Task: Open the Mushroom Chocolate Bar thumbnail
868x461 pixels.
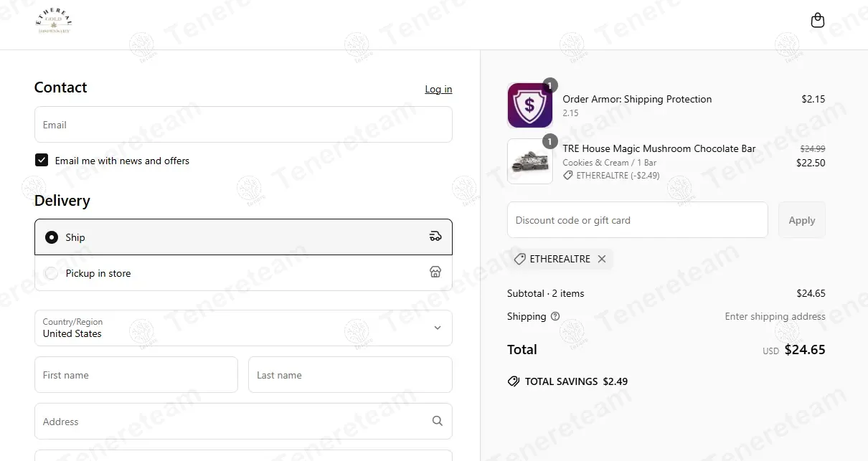Action: tap(530, 161)
